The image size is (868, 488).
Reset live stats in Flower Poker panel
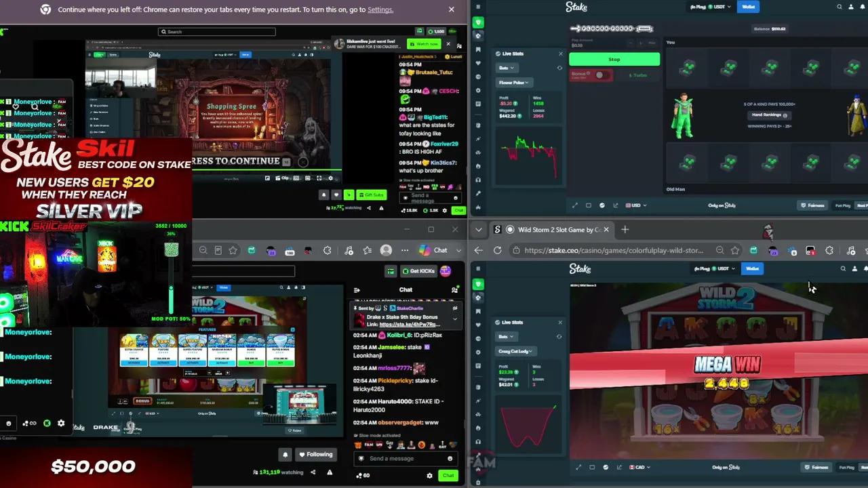559,68
